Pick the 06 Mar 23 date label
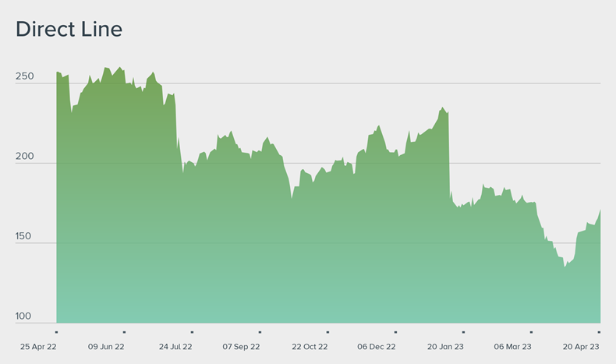The width and height of the screenshot is (616, 364). click(513, 346)
